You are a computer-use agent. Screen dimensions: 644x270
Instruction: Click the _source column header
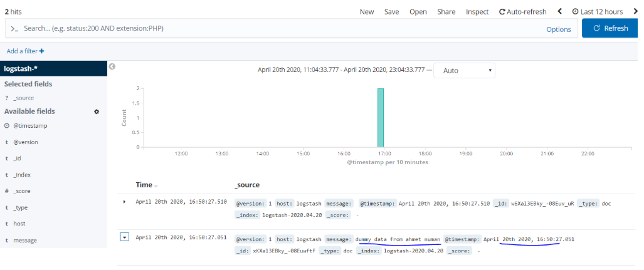tap(247, 185)
